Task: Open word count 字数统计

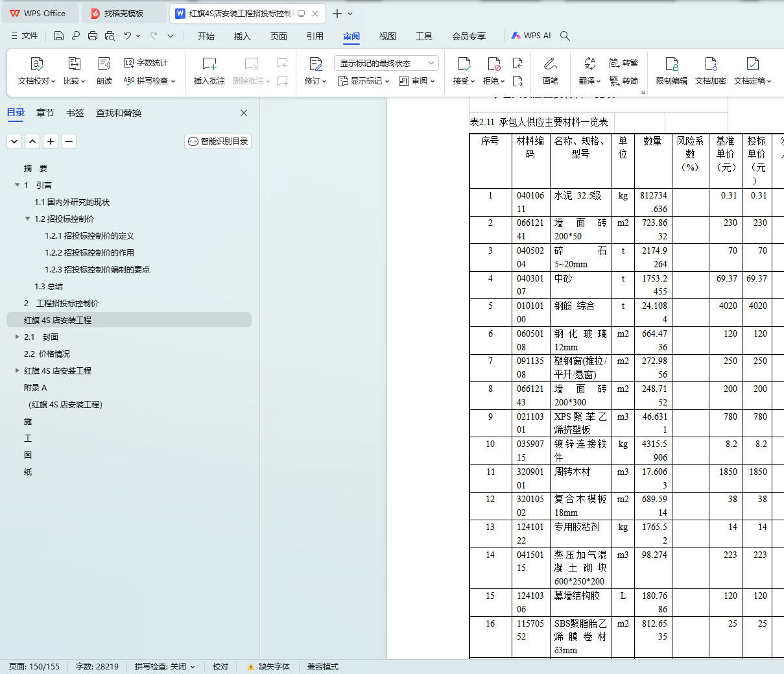Action: [x=146, y=63]
